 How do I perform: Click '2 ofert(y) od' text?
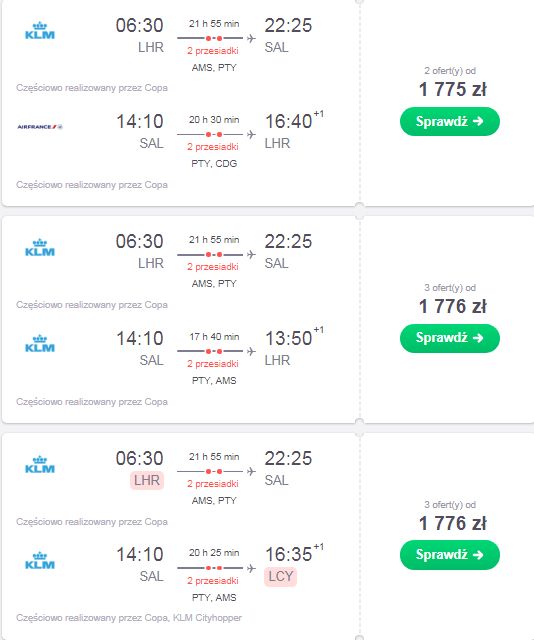pos(450,71)
